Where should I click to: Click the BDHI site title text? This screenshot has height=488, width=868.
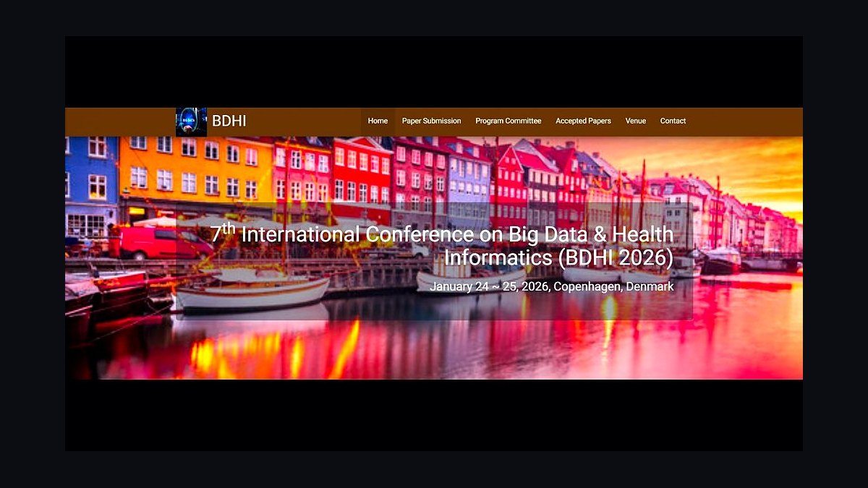point(229,121)
